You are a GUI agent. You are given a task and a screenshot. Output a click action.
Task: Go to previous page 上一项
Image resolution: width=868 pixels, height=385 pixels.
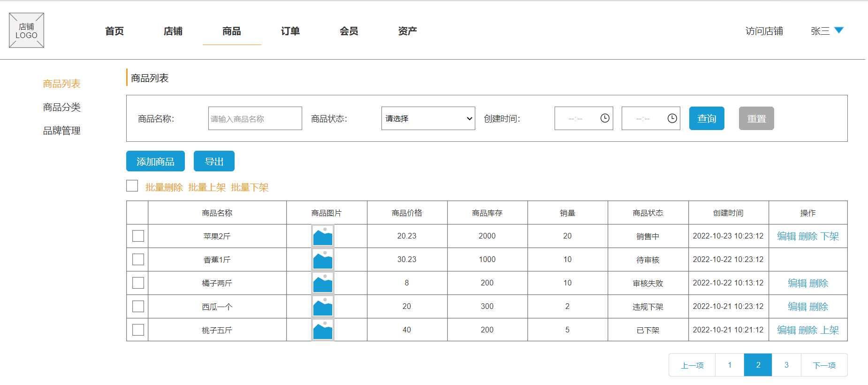pos(692,365)
